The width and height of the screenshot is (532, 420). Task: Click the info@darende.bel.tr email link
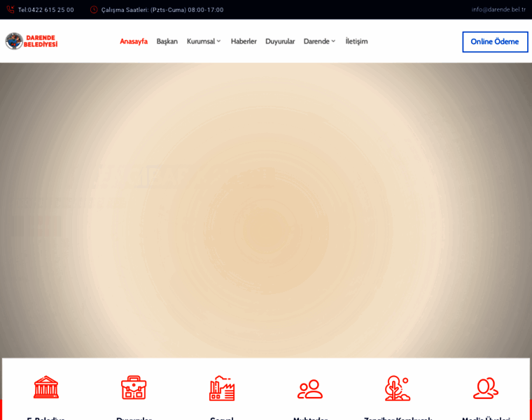[498, 10]
